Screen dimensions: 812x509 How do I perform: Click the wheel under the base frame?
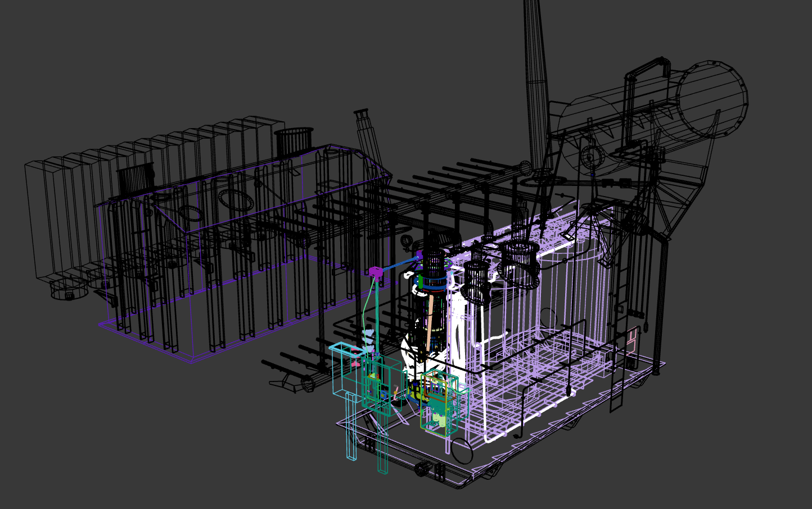pyautogui.click(x=422, y=469)
